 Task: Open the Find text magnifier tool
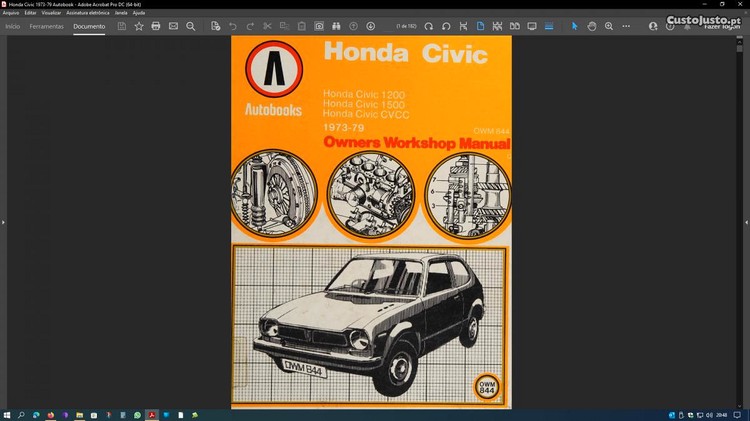[191, 26]
